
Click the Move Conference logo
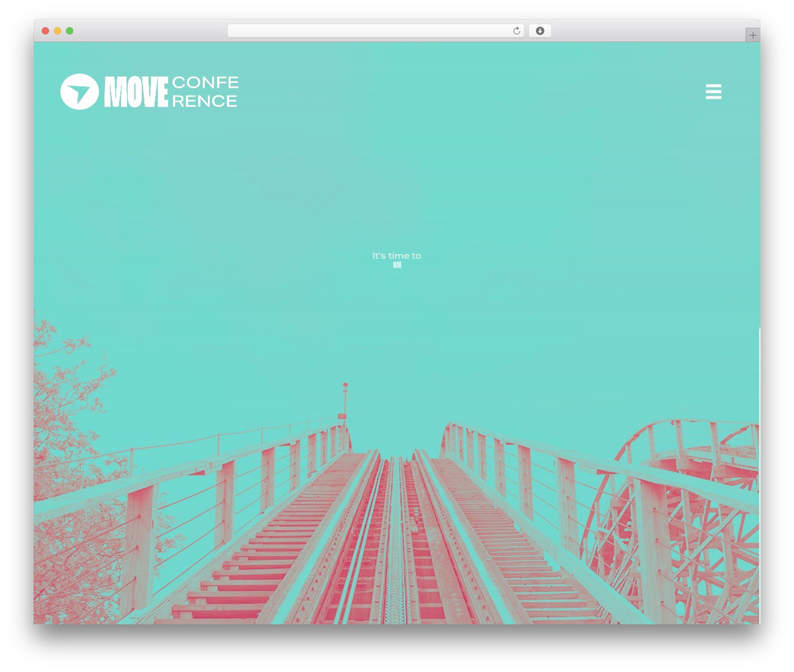coord(149,92)
